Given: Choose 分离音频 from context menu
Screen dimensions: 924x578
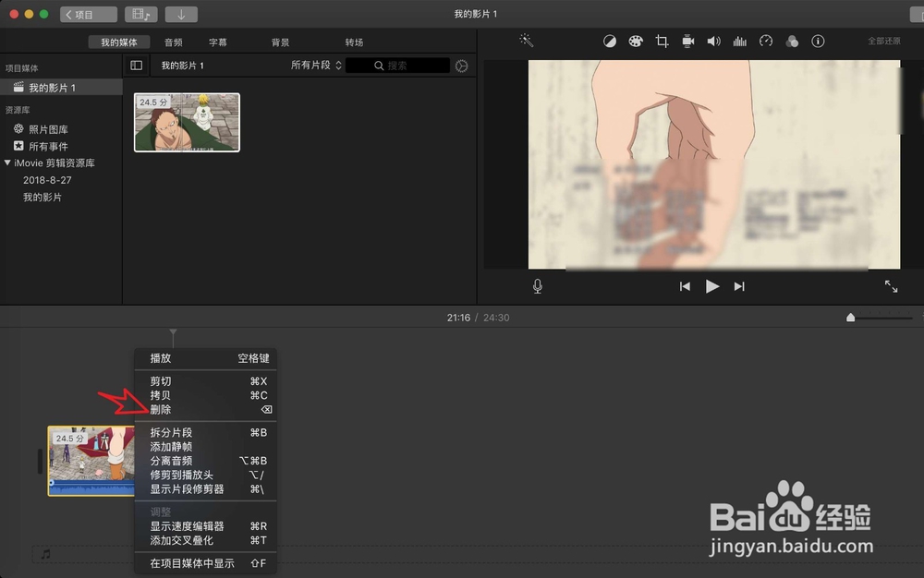Looking at the screenshot, I should click(205, 461).
